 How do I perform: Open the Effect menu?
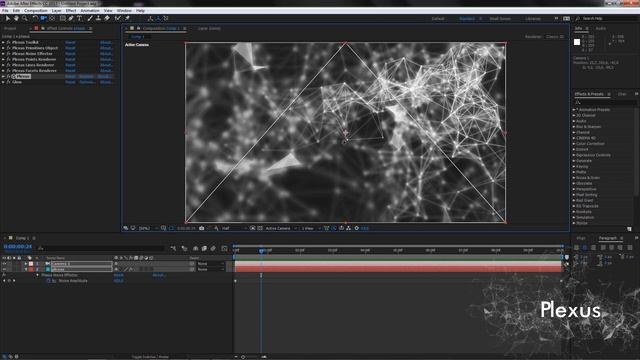click(71, 11)
